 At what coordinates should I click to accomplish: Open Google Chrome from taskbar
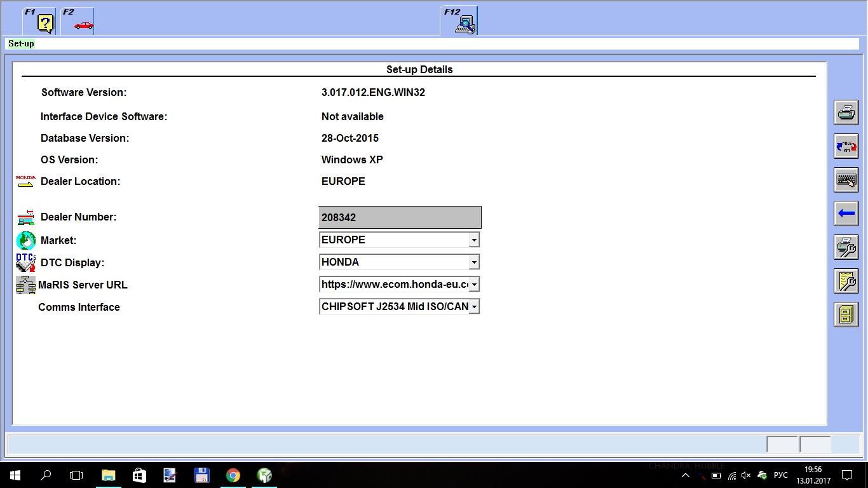pos(233,475)
